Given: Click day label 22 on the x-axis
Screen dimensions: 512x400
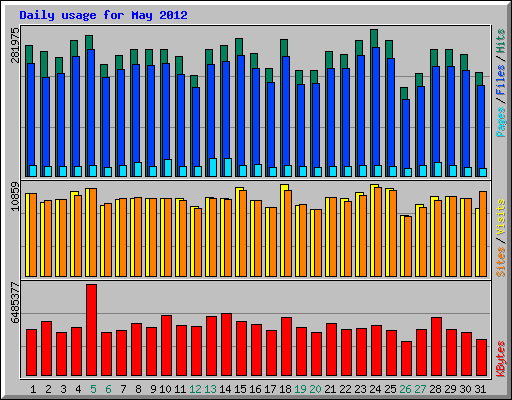Looking at the screenshot, I should [345, 389].
